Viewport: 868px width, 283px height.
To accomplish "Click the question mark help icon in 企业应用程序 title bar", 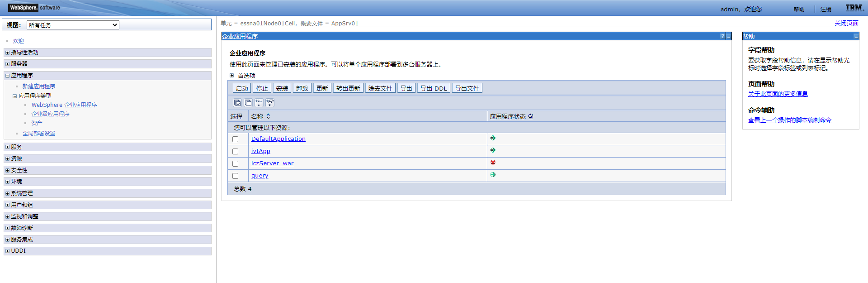I will click(722, 36).
